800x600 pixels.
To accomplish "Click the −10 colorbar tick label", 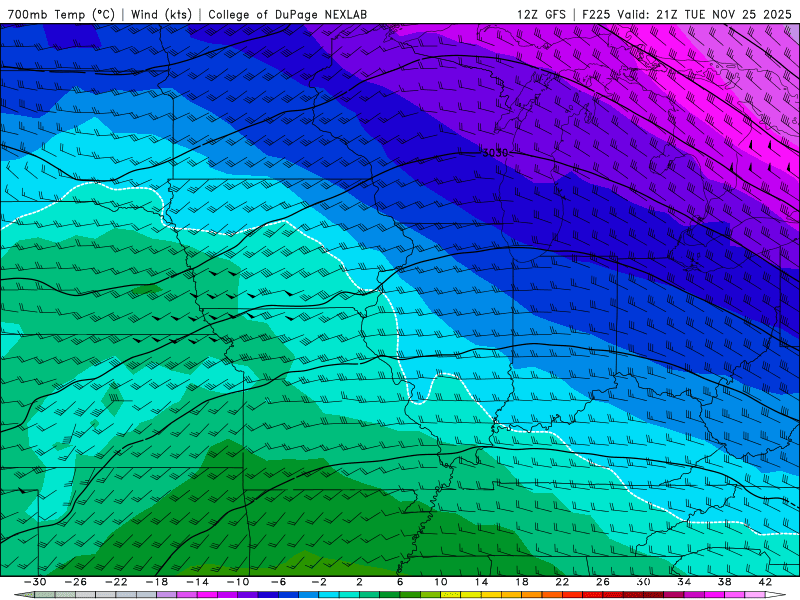I will [238, 582].
